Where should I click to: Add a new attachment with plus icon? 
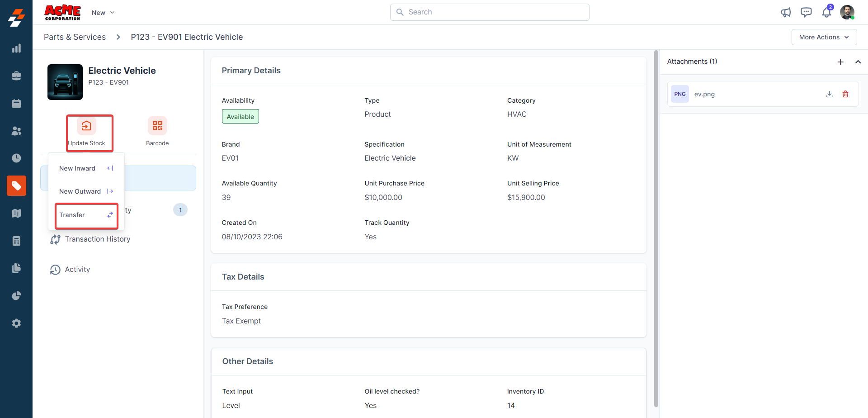point(840,62)
